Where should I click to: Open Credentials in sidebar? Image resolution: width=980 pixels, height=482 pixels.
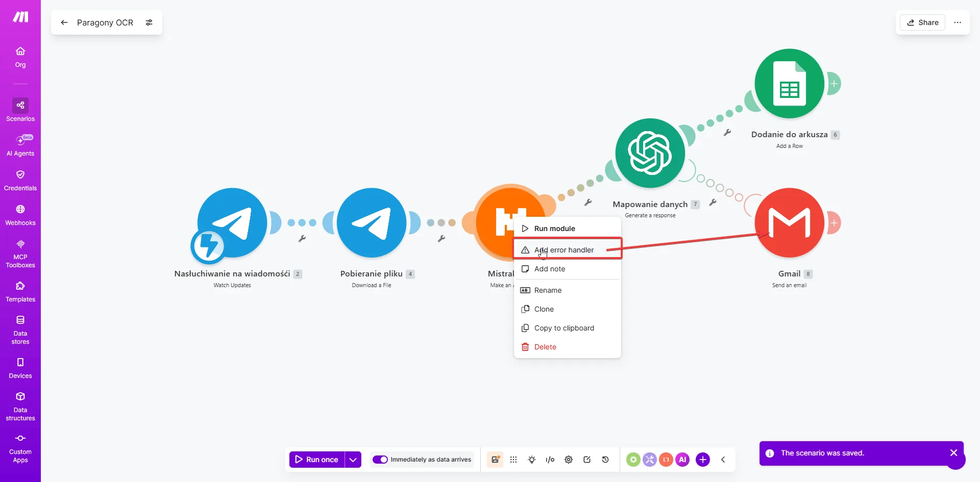[x=20, y=181]
